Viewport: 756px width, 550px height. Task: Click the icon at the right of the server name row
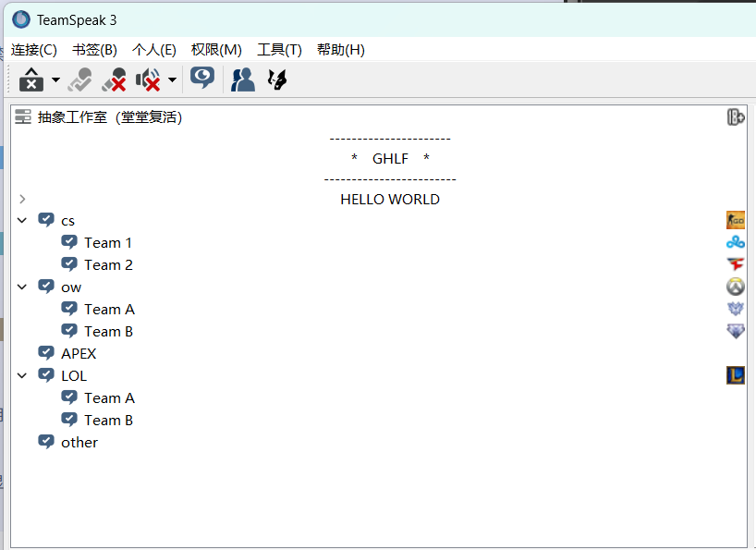(x=736, y=117)
